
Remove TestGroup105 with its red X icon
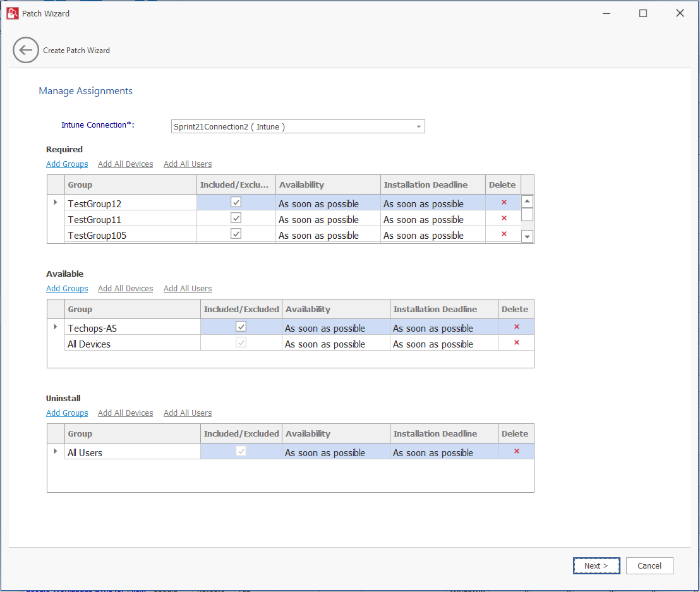point(504,234)
